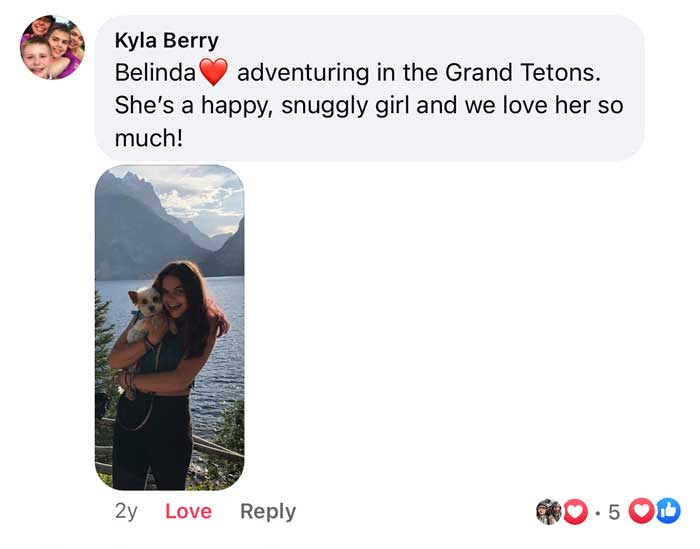This screenshot has width=700, height=549.
Task: Toggle the Love reaction on this comment
Action: 188,511
